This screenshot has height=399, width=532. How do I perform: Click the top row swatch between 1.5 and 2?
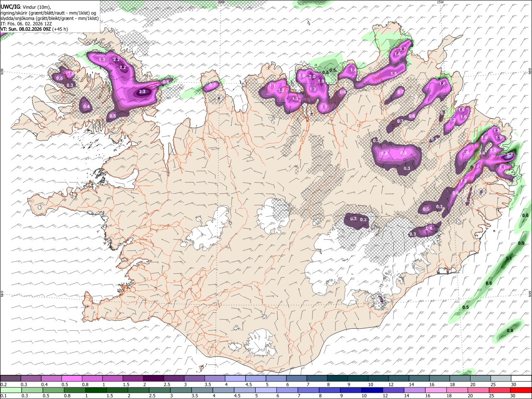[133, 378]
